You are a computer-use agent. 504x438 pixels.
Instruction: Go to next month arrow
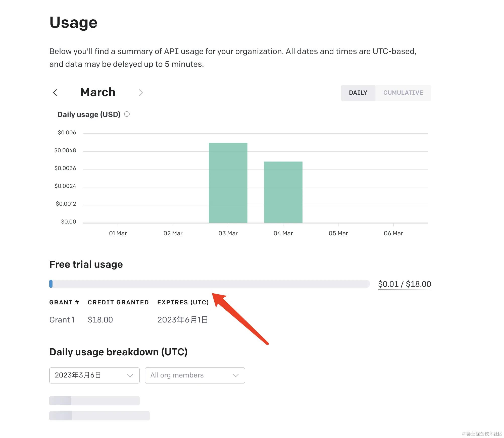tap(141, 93)
